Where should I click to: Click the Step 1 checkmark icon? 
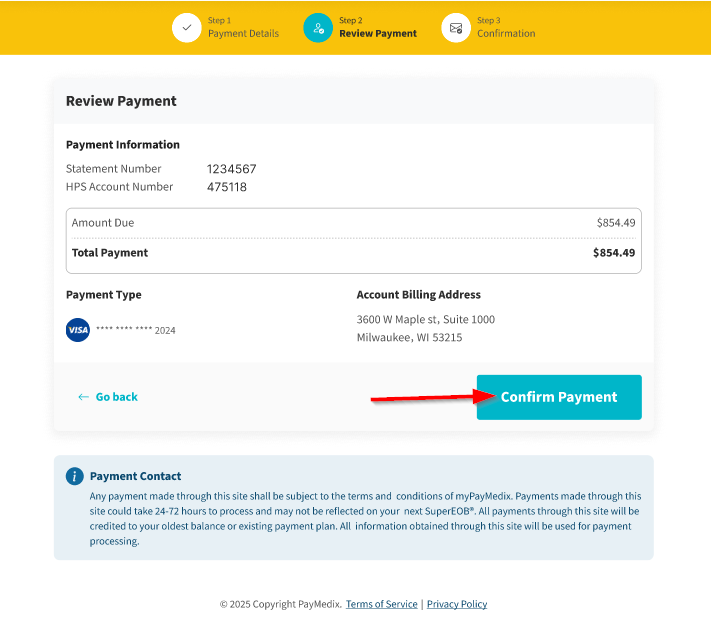pyautogui.click(x=187, y=28)
